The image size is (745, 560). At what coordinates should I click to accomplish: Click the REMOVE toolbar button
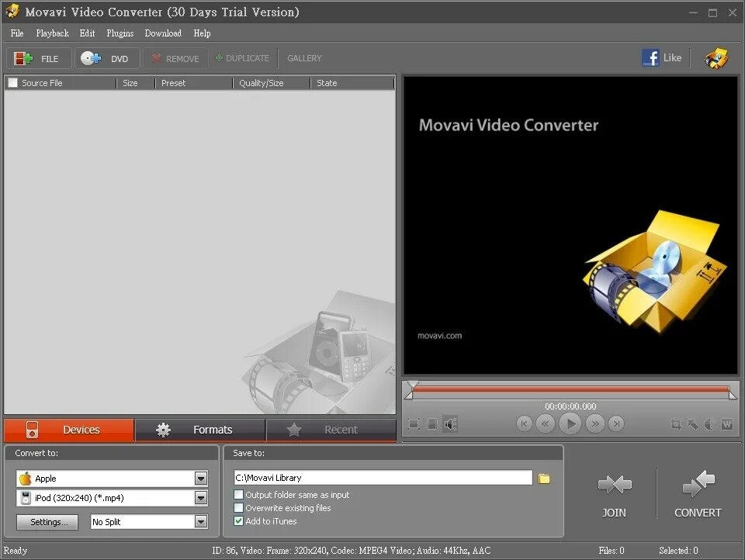pyautogui.click(x=175, y=58)
